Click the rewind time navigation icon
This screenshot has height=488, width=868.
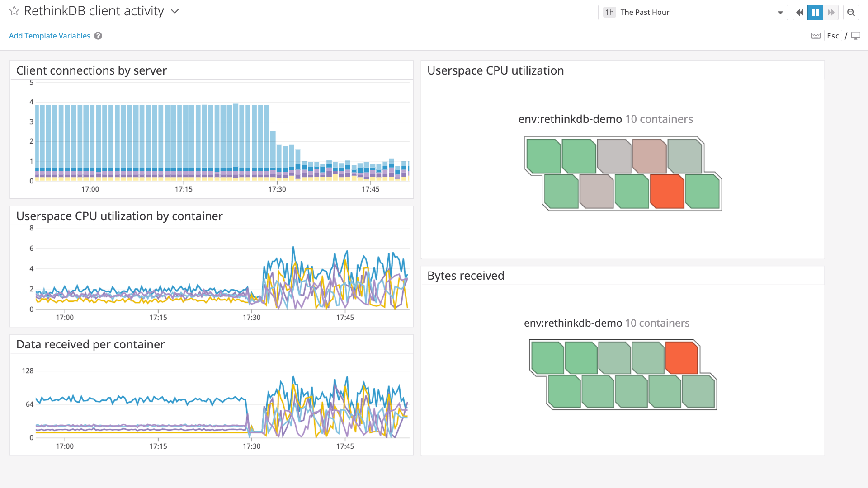click(x=799, y=12)
